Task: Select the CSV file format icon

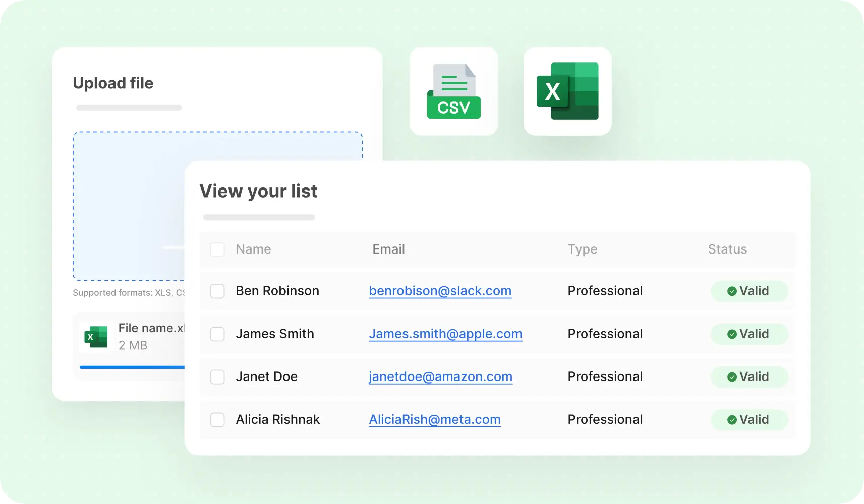Action: [x=453, y=91]
